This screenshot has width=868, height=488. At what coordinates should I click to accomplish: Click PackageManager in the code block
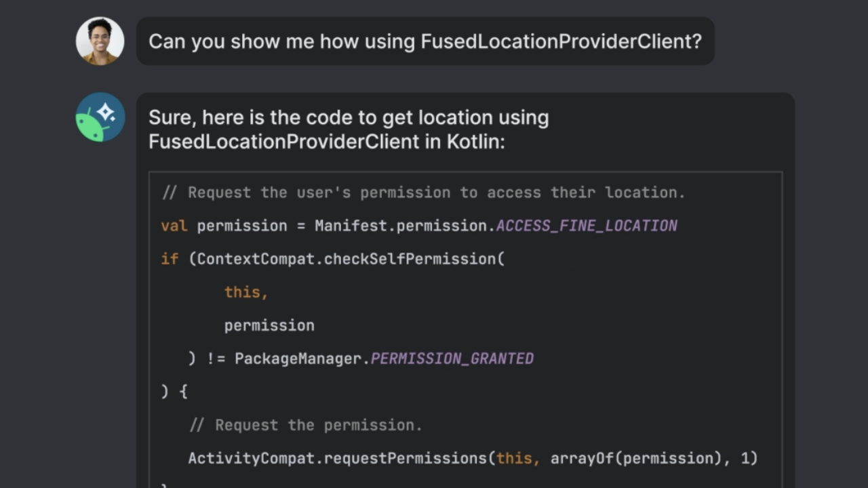(x=298, y=359)
